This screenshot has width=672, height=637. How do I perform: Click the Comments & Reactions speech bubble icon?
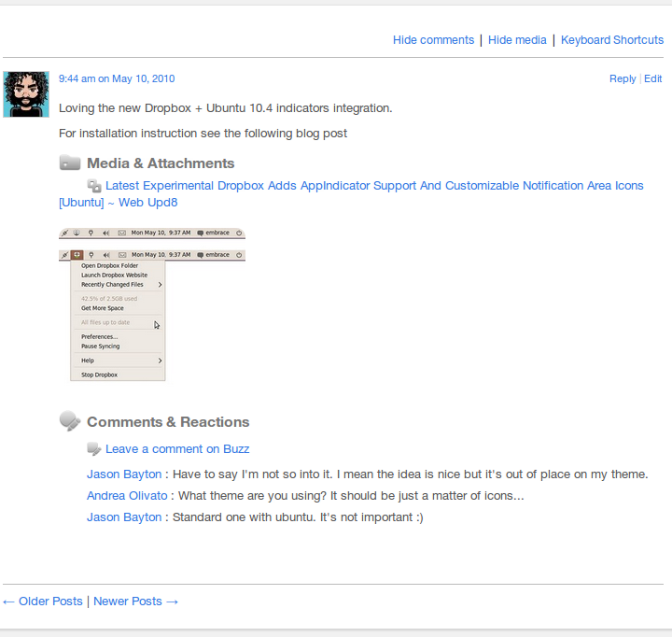(70, 421)
